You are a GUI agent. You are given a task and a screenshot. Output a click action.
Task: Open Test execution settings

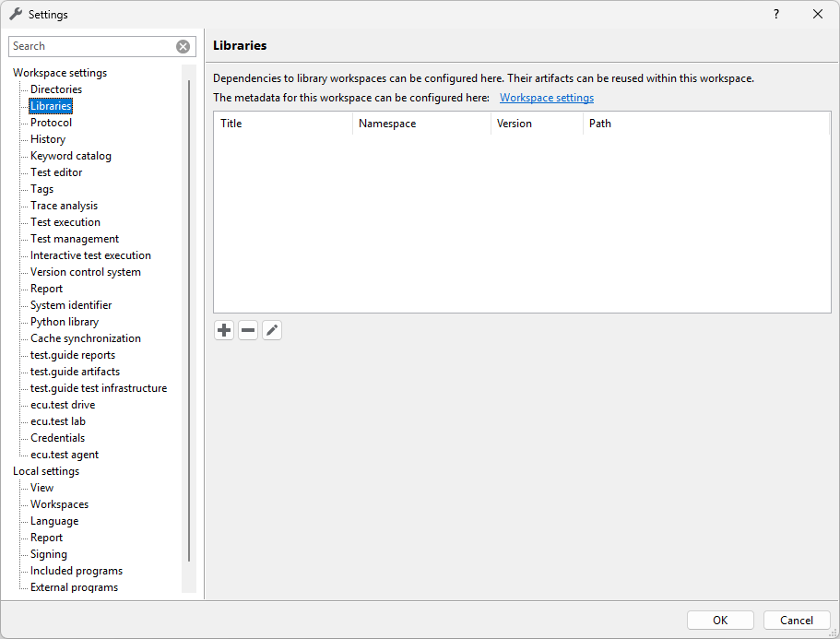(x=65, y=222)
